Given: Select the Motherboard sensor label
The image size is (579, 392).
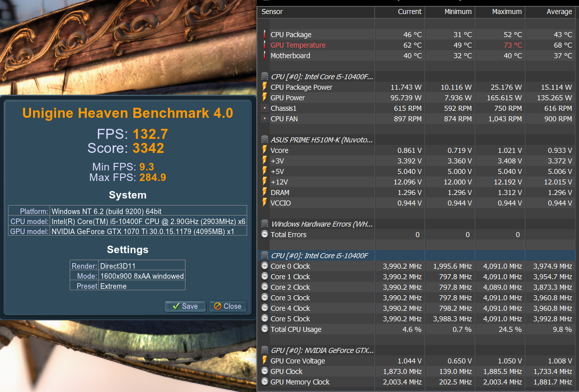Looking at the screenshot, I should pos(290,55).
